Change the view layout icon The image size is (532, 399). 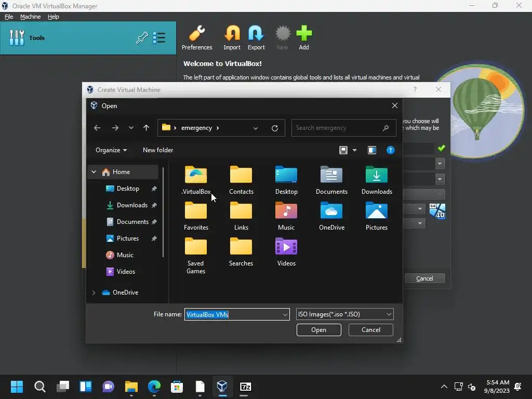pos(343,150)
